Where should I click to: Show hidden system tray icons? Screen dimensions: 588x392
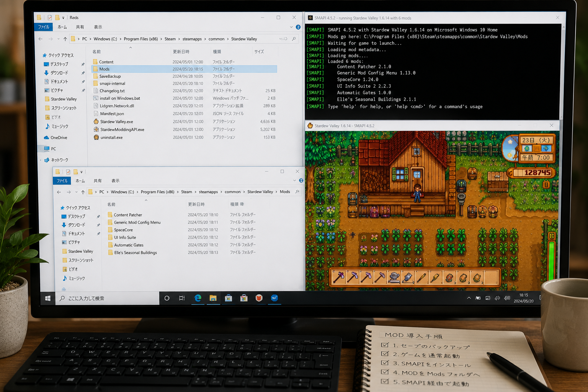click(469, 298)
